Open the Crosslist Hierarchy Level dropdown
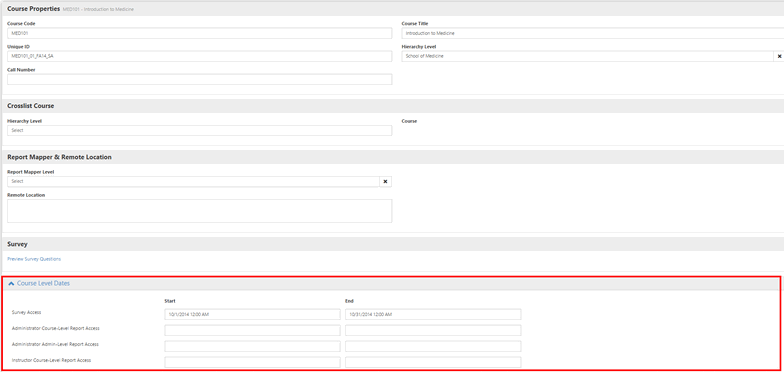The image size is (784, 372). click(200, 130)
